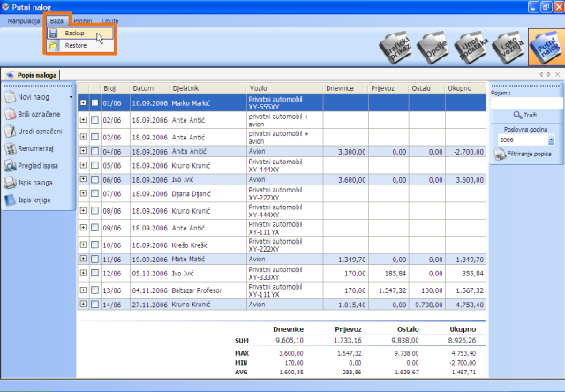Image resolution: width=565 pixels, height=392 pixels.
Task: Close the Popis naloga panel with X
Action: click(x=557, y=74)
